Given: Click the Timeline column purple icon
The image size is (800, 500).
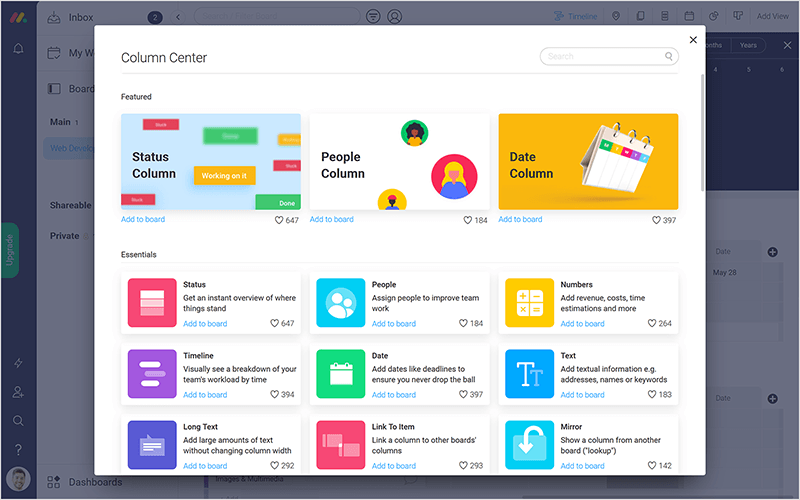Looking at the screenshot, I should click(x=152, y=373).
